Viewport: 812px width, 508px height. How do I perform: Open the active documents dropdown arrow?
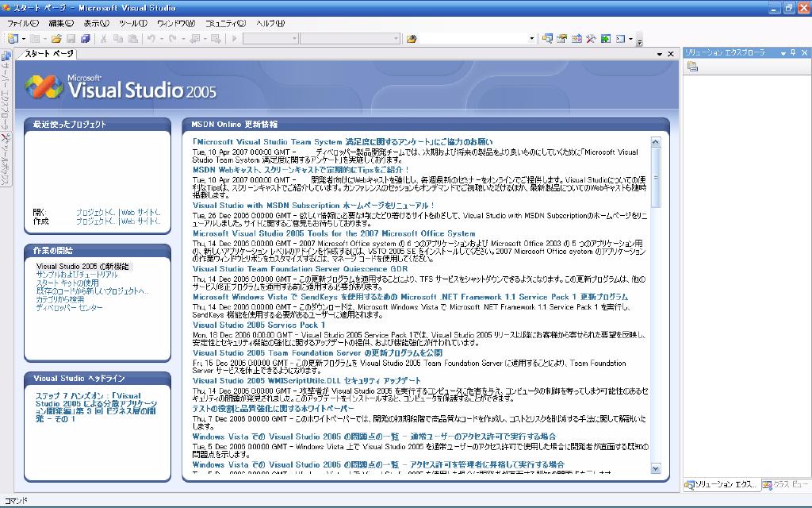tap(659, 54)
